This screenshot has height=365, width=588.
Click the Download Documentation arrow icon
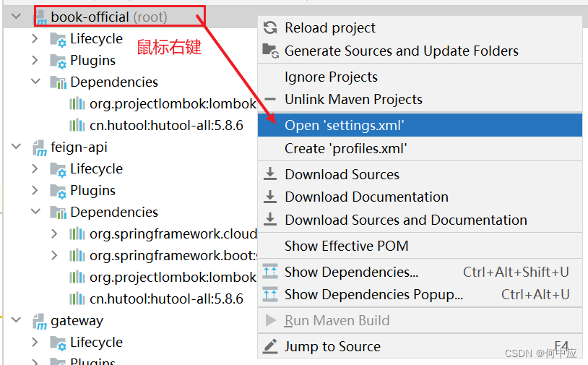[x=270, y=197]
